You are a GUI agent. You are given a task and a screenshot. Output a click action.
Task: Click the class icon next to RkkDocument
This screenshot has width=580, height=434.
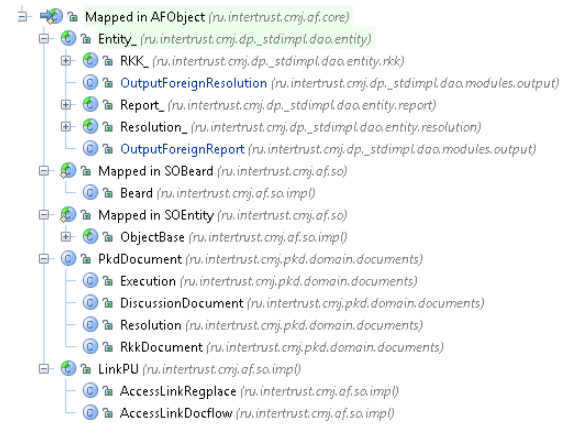coord(90,347)
